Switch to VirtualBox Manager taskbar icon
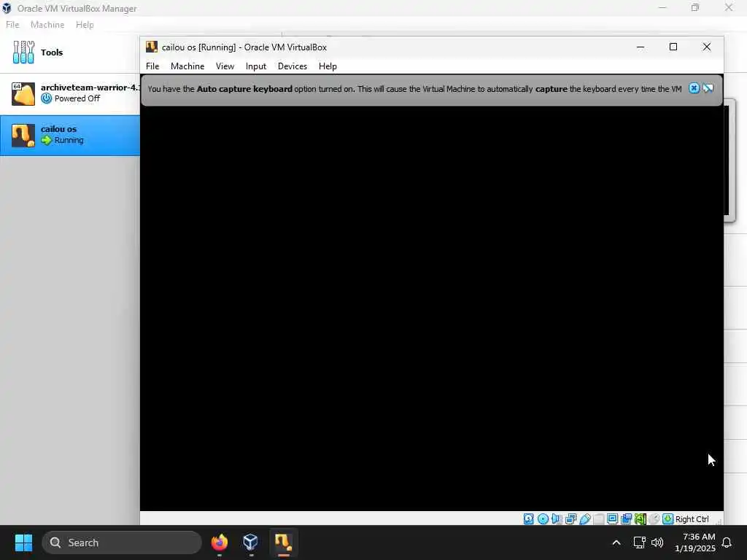Image resolution: width=747 pixels, height=560 pixels. point(251,542)
